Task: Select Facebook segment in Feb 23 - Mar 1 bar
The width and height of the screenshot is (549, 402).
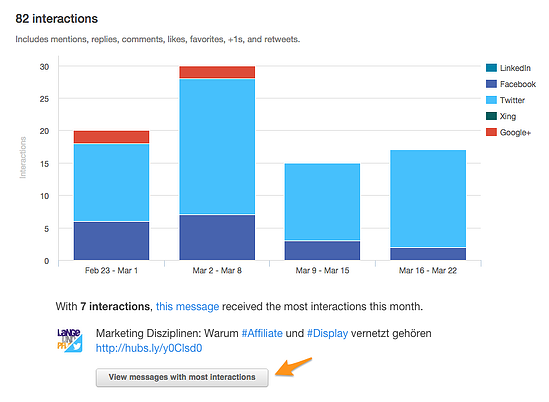Action: 111,241
